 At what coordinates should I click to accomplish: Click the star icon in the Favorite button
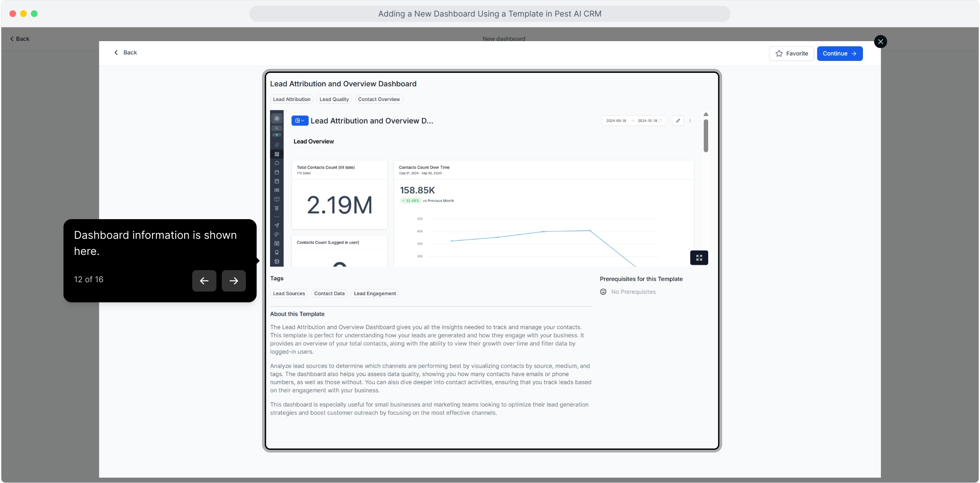779,54
